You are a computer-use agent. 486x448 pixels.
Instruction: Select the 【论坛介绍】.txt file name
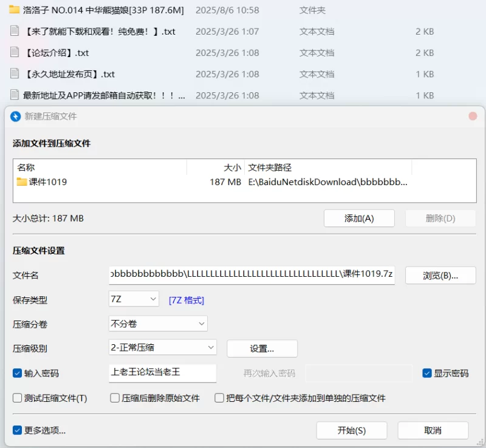coord(56,53)
